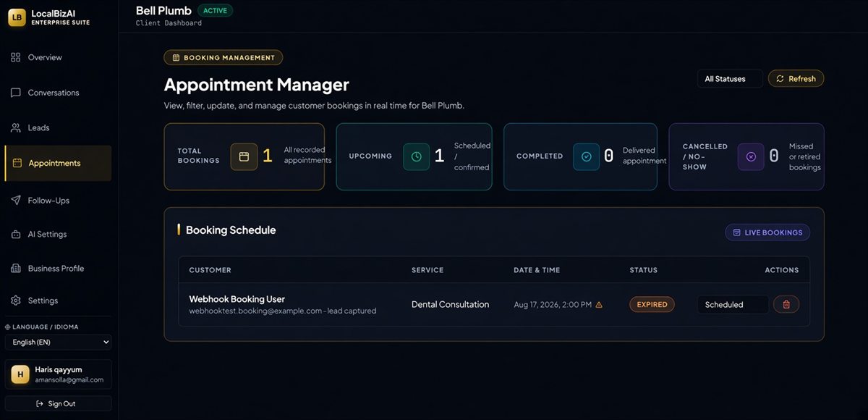
Task: Click the Client Dashboard subtitle
Action: pyautogui.click(x=169, y=23)
